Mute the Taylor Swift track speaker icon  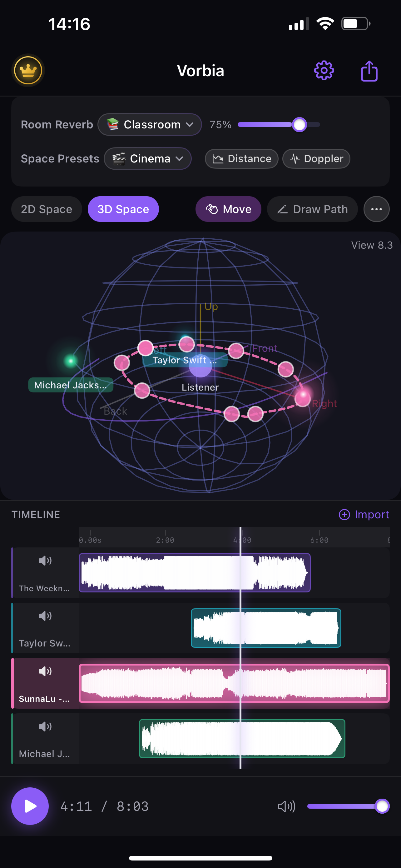tap(45, 616)
